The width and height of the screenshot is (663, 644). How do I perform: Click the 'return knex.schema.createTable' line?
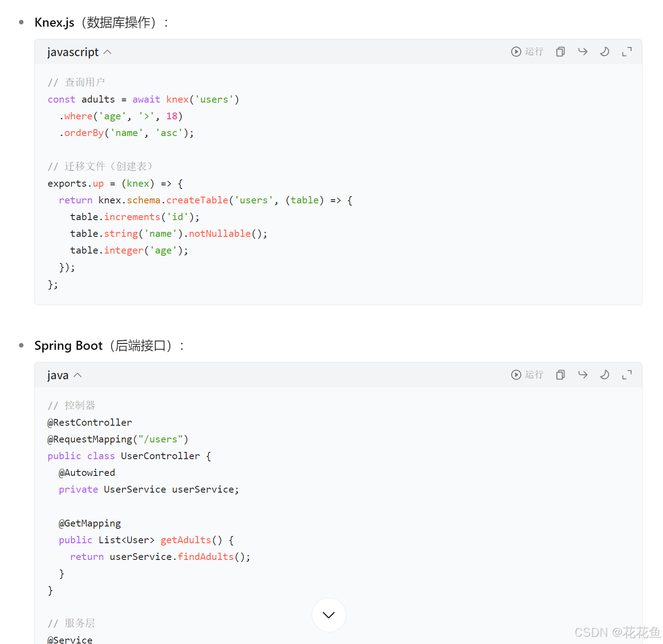point(206,200)
